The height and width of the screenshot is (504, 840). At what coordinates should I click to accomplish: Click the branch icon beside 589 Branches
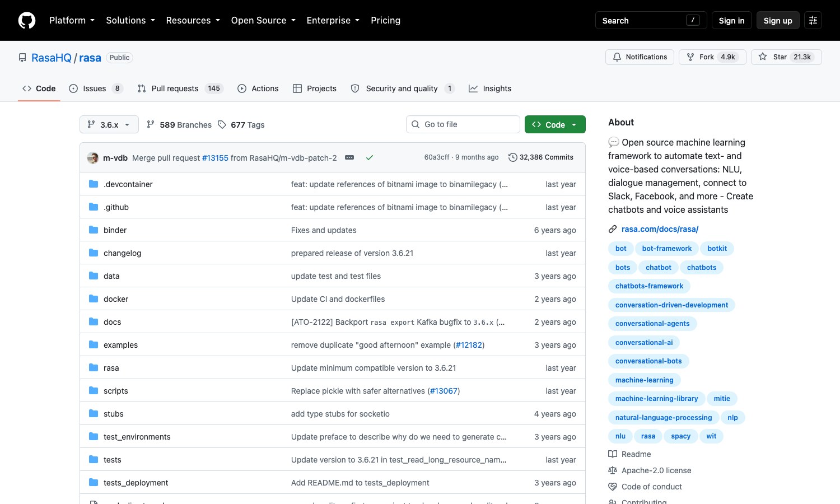pos(151,124)
